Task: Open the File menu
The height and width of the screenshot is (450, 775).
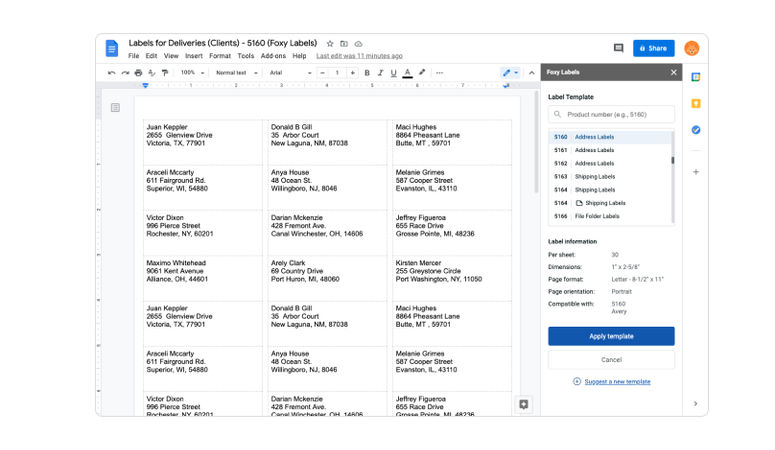Action: 133,56
